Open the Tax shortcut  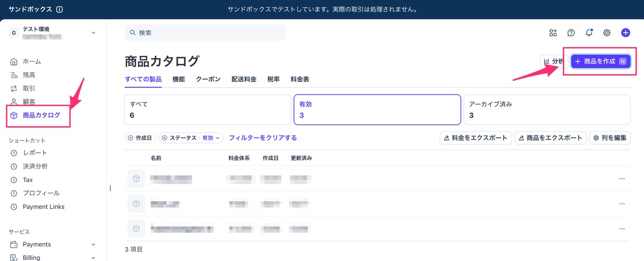tap(22, 180)
